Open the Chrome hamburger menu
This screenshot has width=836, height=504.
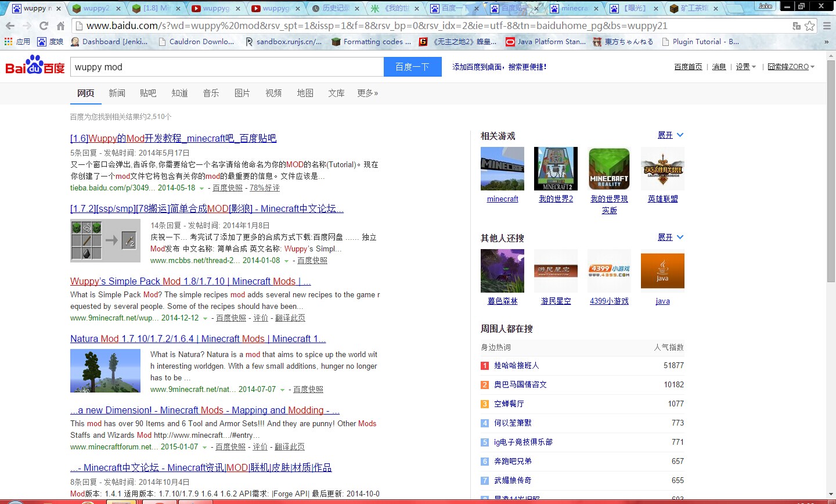click(x=827, y=26)
